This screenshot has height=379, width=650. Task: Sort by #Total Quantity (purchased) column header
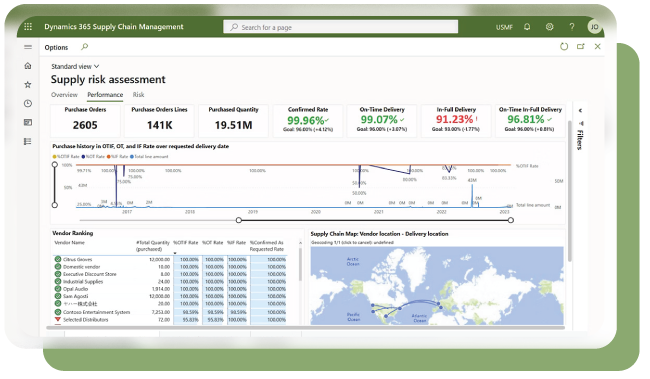point(153,245)
